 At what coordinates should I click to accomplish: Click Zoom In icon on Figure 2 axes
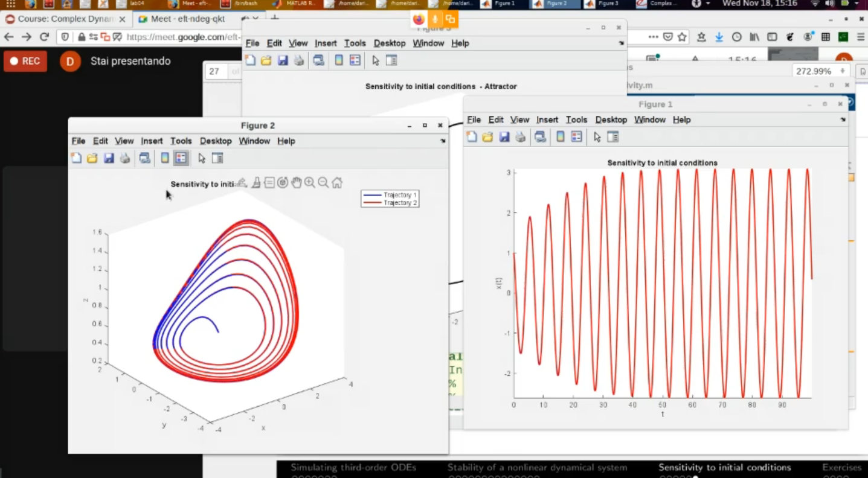(x=310, y=183)
